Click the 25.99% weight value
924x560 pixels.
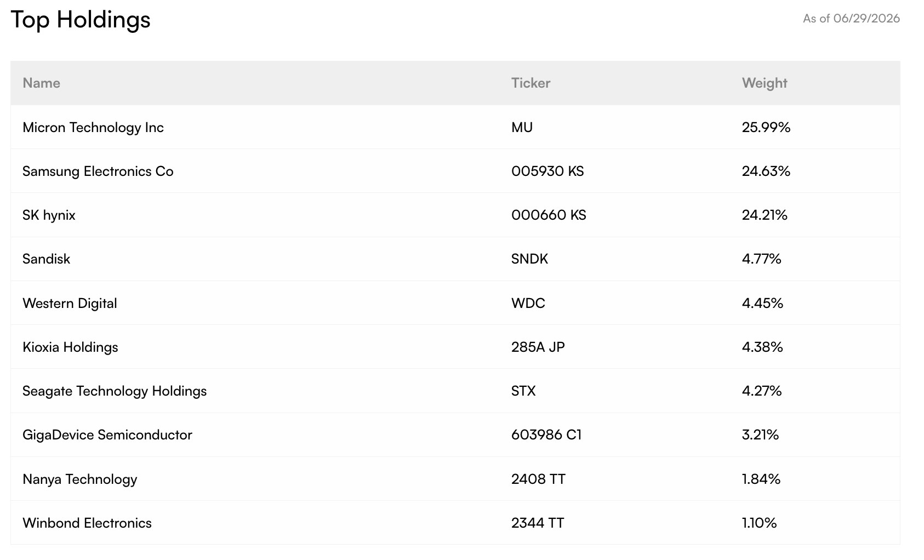pos(766,127)
